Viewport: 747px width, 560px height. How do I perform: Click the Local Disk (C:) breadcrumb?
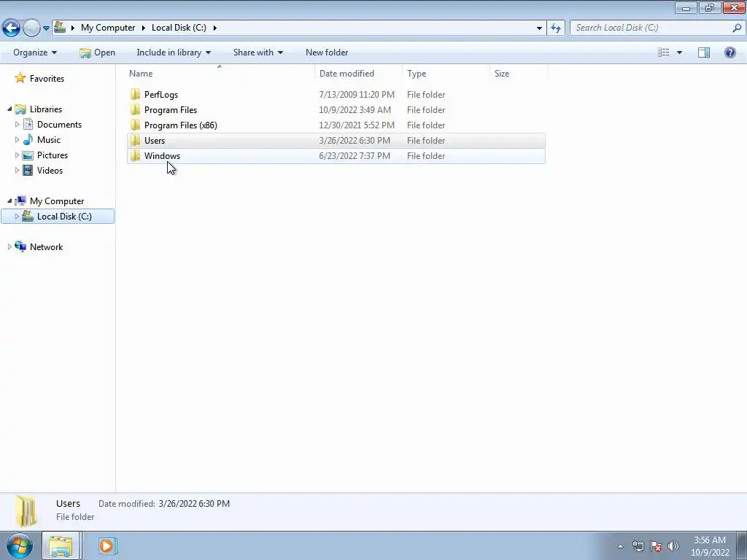[x=179, y=28]
